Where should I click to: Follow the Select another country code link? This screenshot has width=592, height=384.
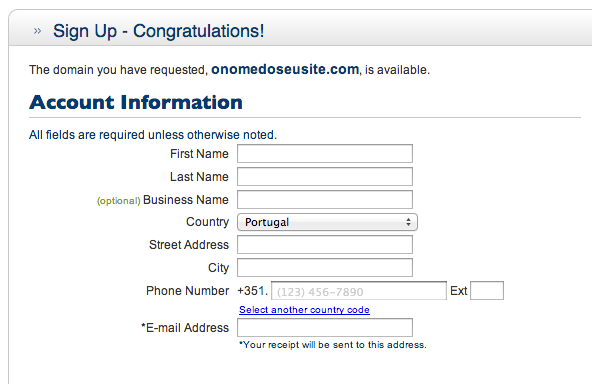coord(304,310)
